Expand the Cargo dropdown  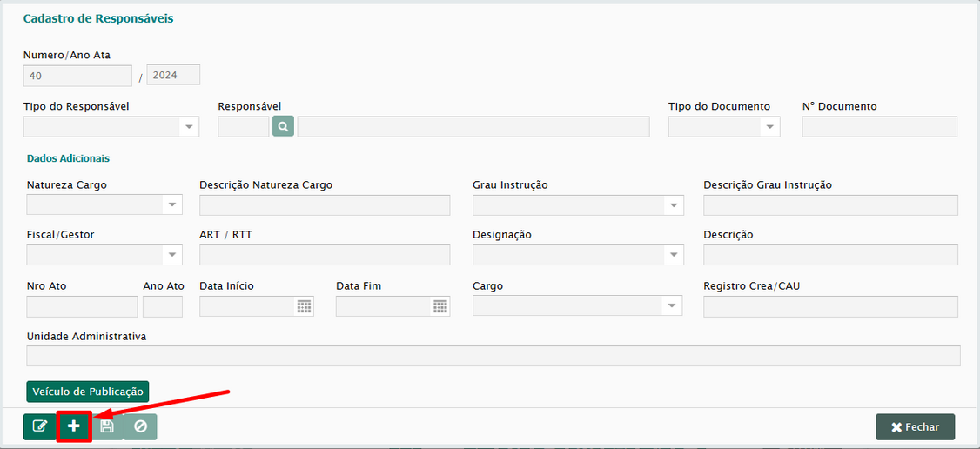[x=672, y=306]
